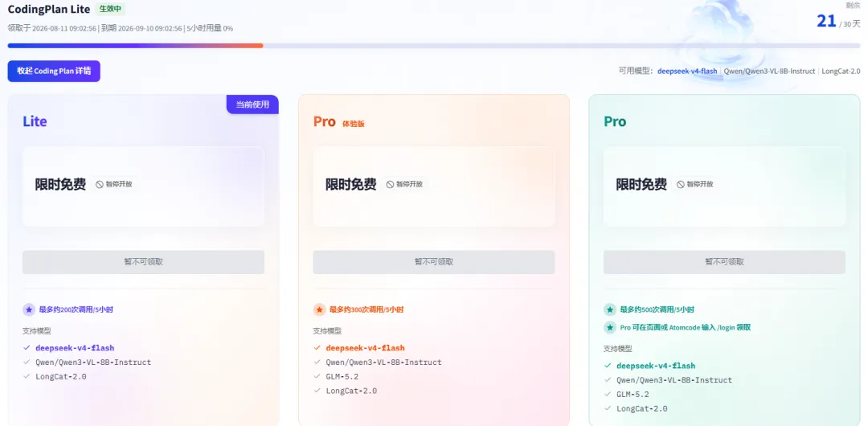Click the 领取于 2026-08-11 09:02:56 date text

pyautogui.click(x=52, y=28)
